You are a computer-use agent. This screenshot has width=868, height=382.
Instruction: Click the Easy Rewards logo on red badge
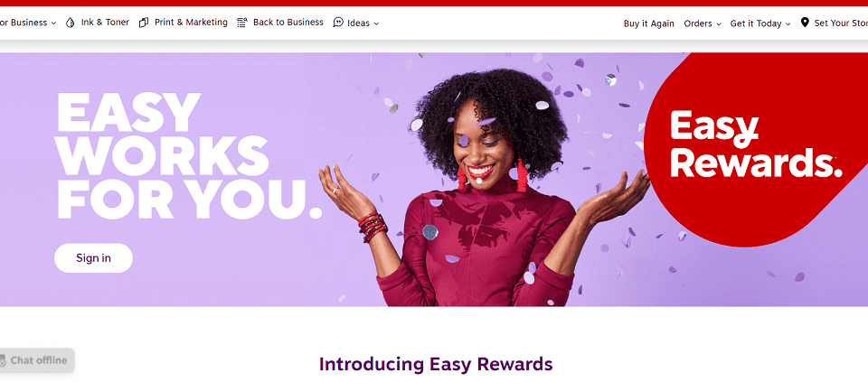pos(756,144)
